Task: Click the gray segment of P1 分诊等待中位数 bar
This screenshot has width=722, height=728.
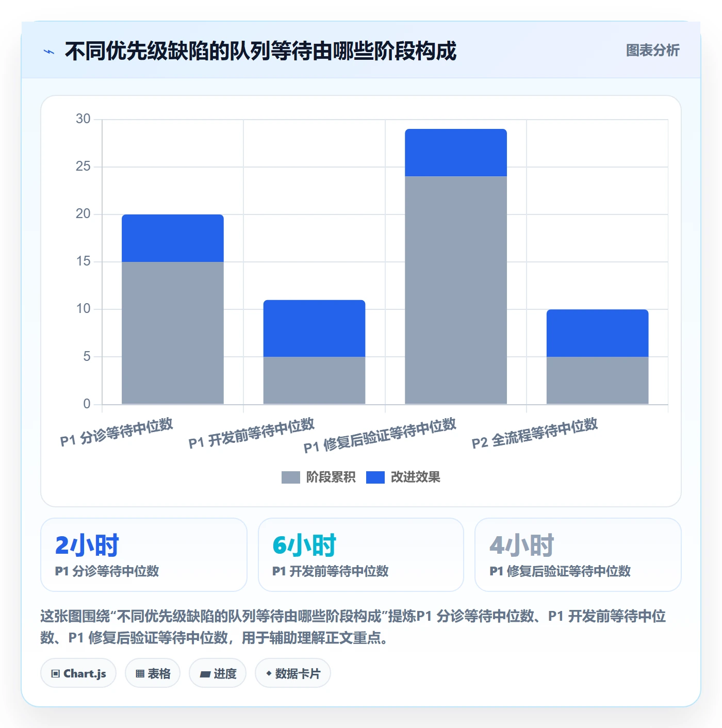Action: [x=173, y=333]
